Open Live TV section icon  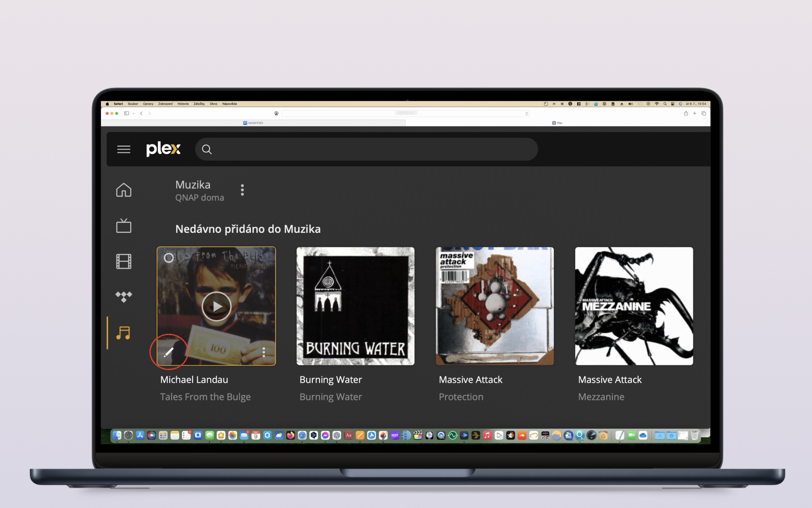(x=124, y=226)
